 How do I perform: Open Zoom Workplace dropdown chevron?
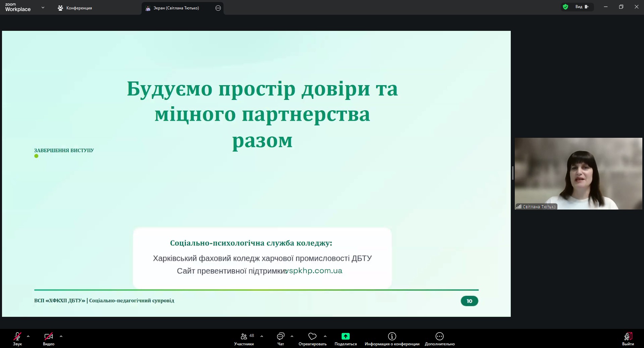pyautogui.click(x=43, y=7)
